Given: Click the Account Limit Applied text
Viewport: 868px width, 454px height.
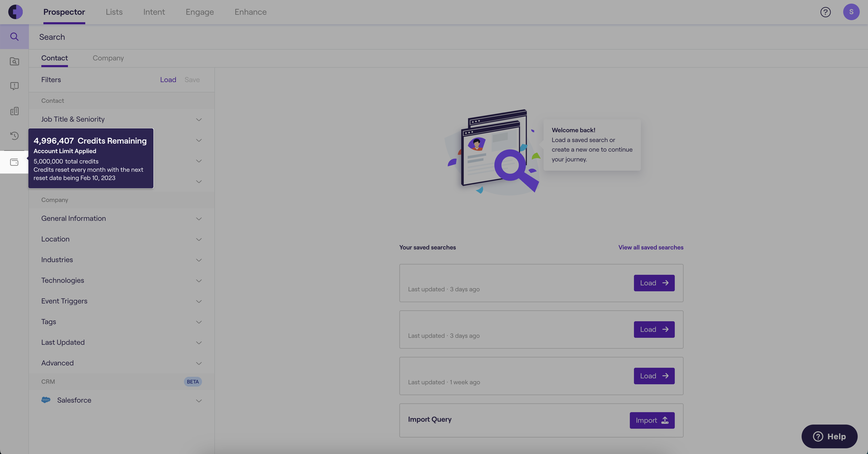Looking at the screenshot, I should 65,151.
